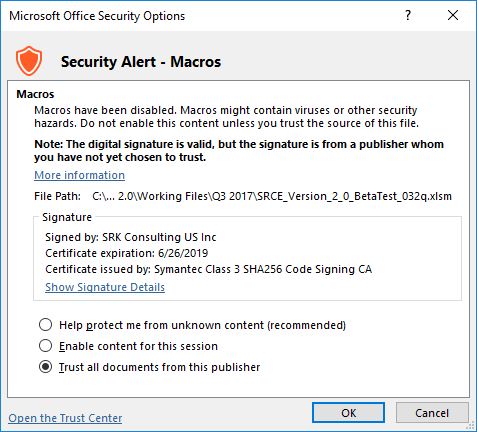This screenshot has height=432, width=477.
Task: Click the Signature group box label
Action: click(67, 217)
